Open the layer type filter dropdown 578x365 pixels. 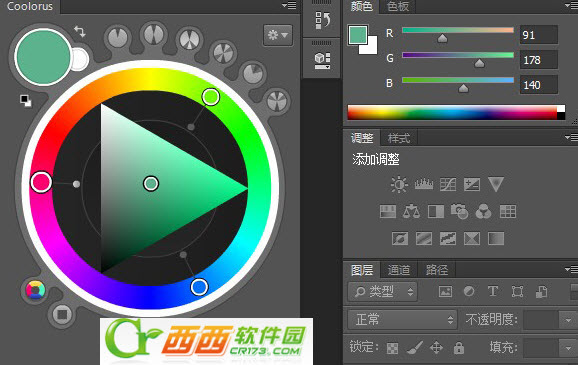383,292
